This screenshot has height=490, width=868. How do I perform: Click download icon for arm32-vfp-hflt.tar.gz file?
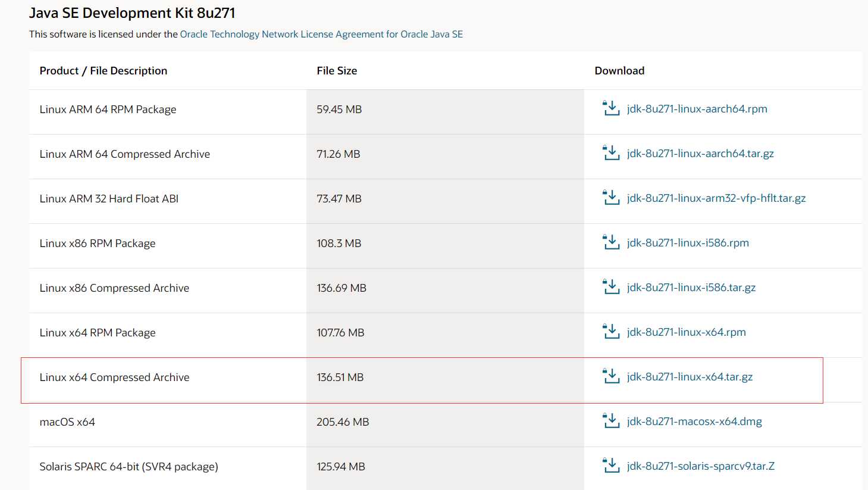(x=611, y=198)
